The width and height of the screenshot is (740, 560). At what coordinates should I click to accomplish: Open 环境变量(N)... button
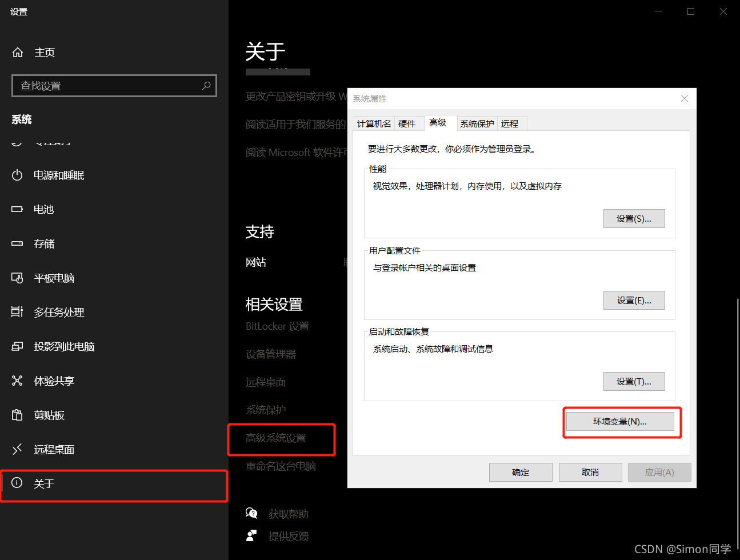click(x=620, y=422)
